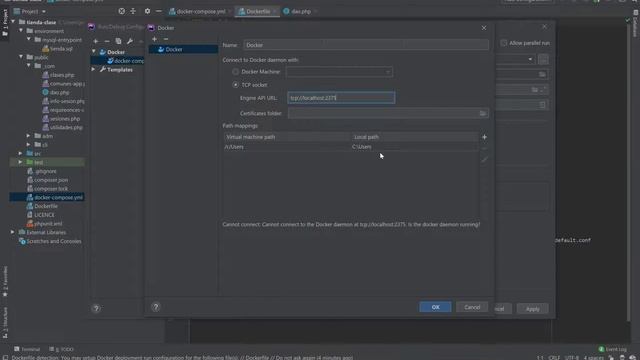Remove the Docker server with the minus icon
This screenshot has height=360, width=640.
click(x=166, y=39)
